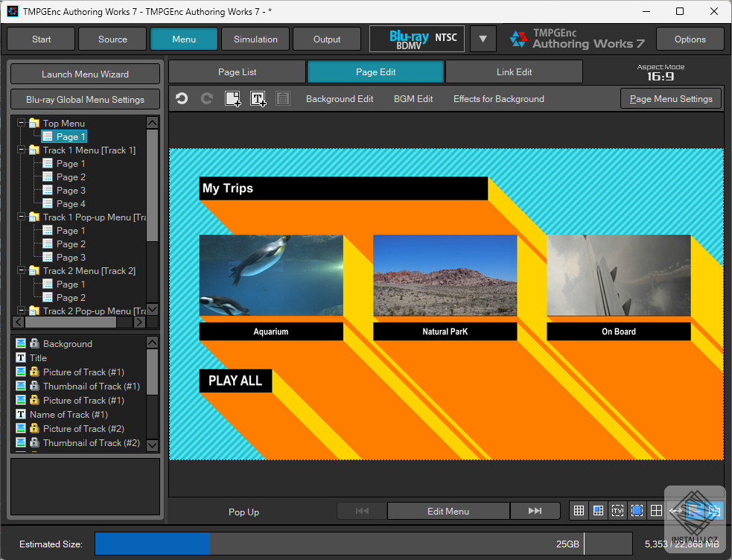Click the Edit Menu button

448,511
